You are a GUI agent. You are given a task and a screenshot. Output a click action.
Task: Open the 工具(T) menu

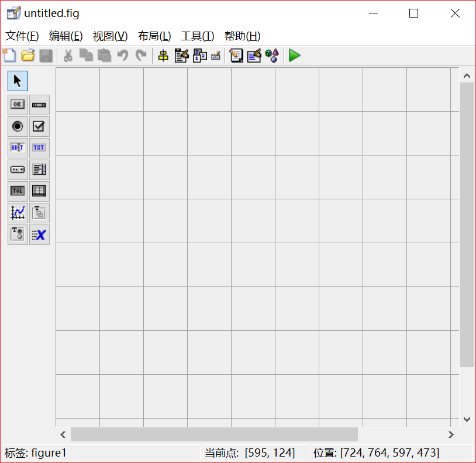pyautogui.click(x=198, y=36)
